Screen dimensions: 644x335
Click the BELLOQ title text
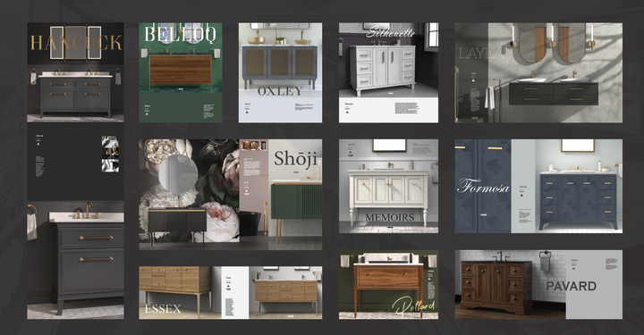click(181, 34)
